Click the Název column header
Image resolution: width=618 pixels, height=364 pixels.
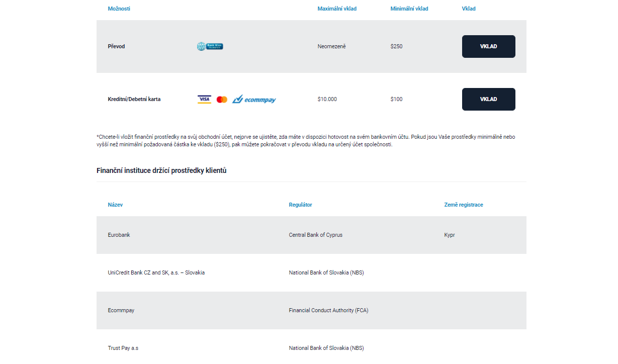(115, 205)
